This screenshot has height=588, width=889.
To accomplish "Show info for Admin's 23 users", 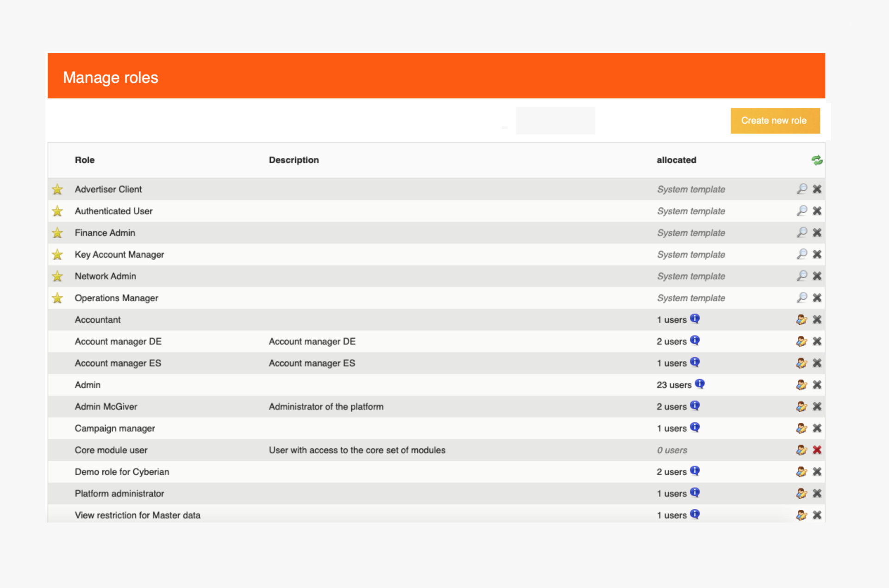I will [x=700, y=384].
